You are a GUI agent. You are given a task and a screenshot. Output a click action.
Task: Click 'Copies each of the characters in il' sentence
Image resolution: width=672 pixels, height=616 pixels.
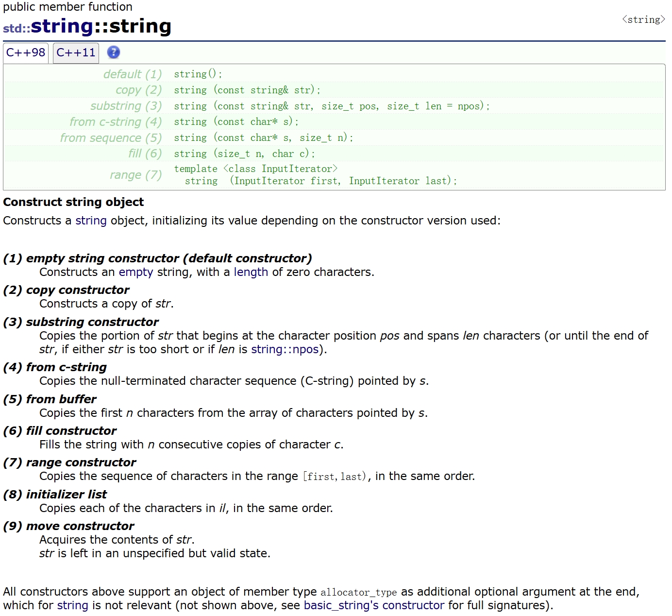coord(186,508)
